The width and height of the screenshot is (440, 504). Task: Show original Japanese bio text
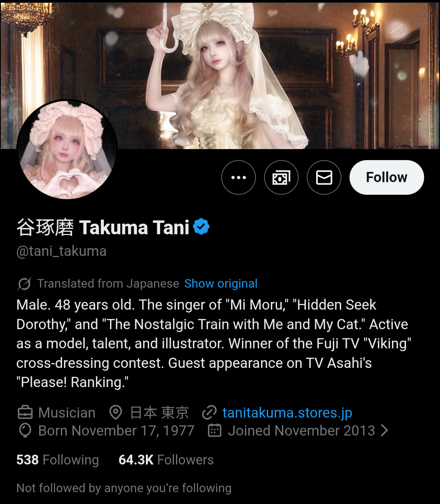221,284
